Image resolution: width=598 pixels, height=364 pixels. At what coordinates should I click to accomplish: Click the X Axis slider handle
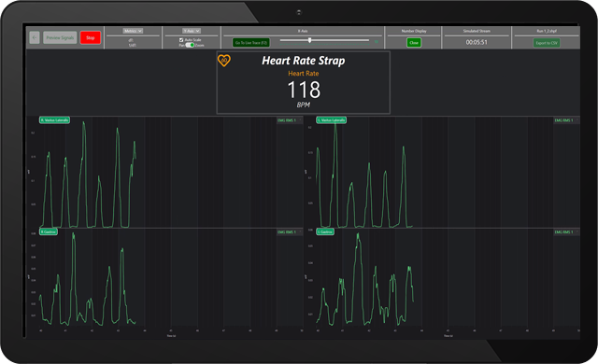click(x=309, y=40)
